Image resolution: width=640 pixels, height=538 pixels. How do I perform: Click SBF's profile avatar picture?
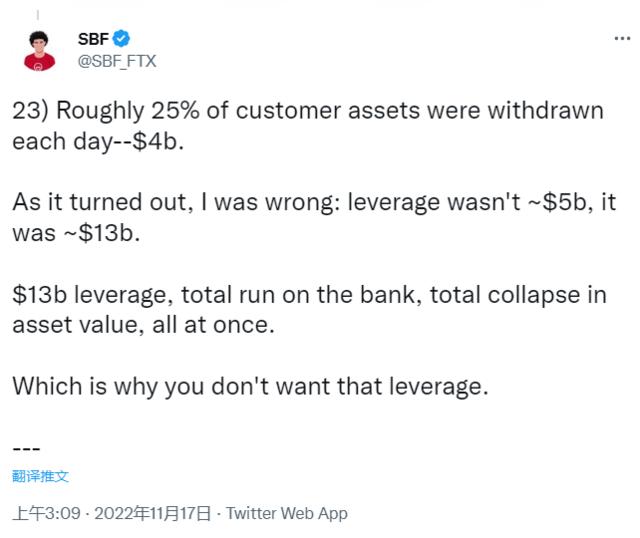pyautogui.click(x=40, y=49)
